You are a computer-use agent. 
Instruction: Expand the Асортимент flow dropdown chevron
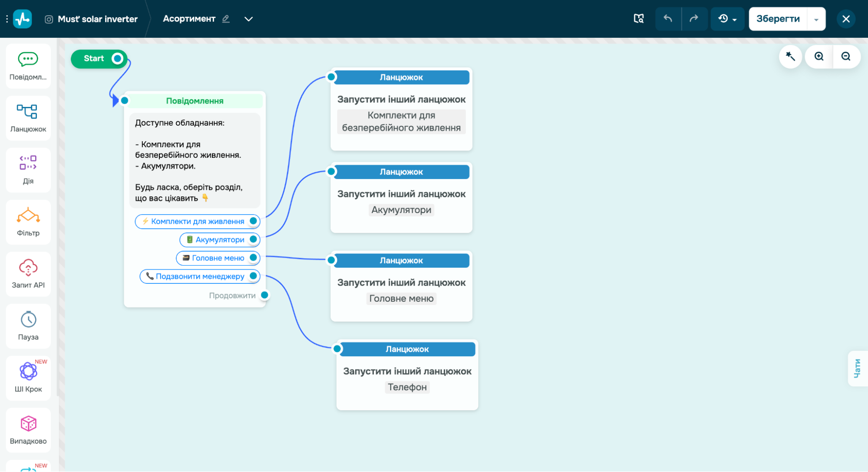(x=248, y=19)
